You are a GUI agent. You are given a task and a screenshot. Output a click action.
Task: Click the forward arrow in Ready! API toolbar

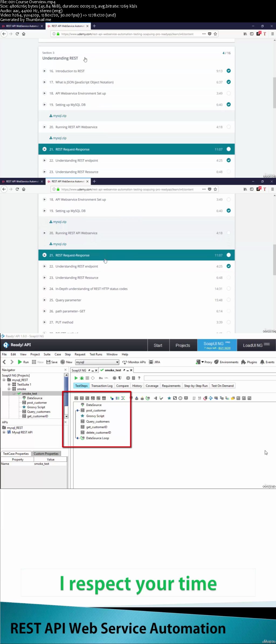tap(12, 362)
